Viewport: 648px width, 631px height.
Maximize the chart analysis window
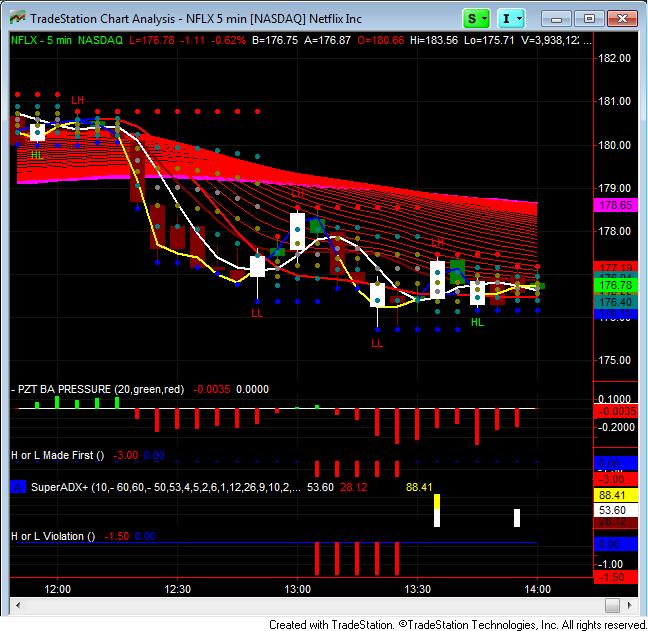click(x=590, y=19)
